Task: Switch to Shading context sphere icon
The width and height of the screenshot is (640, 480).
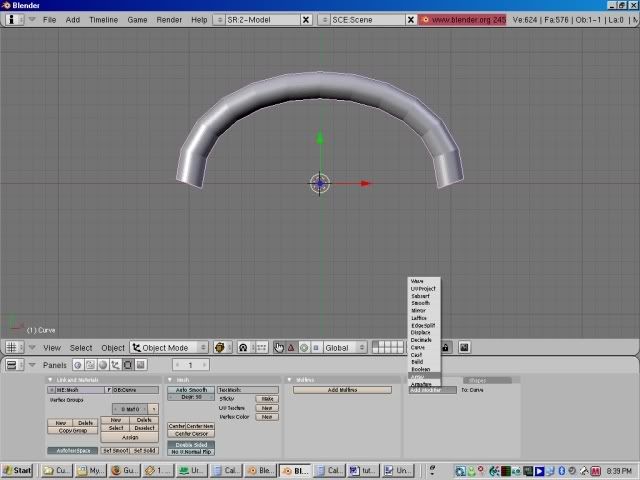Action: pos(103,365)
